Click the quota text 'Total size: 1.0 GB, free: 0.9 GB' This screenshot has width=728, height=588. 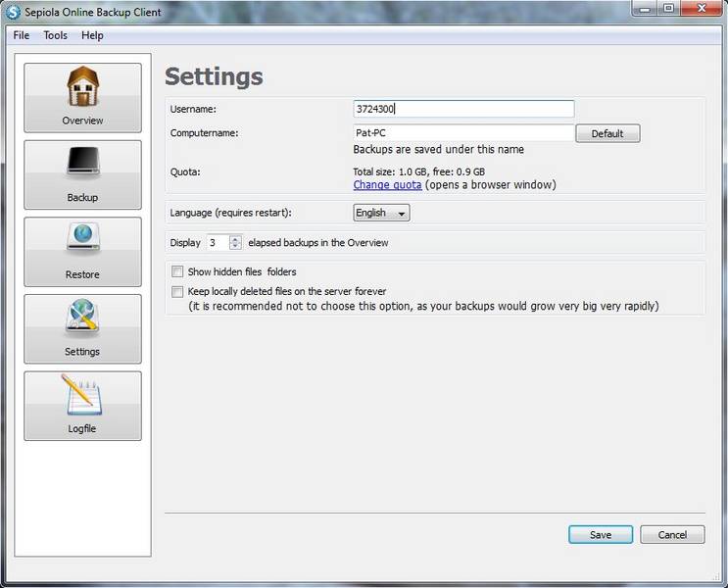pyautogui.click(x=418, y=171)
